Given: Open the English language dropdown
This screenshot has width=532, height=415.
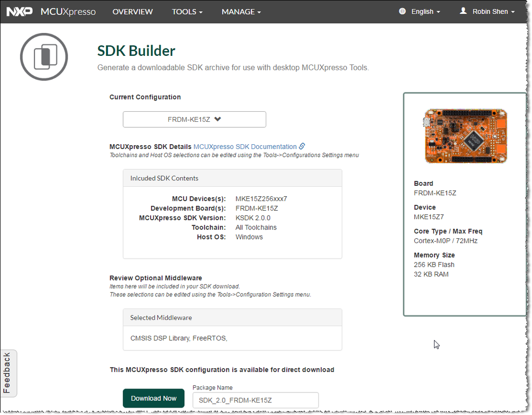Looking at the screenshot, I should pos(425,12).
